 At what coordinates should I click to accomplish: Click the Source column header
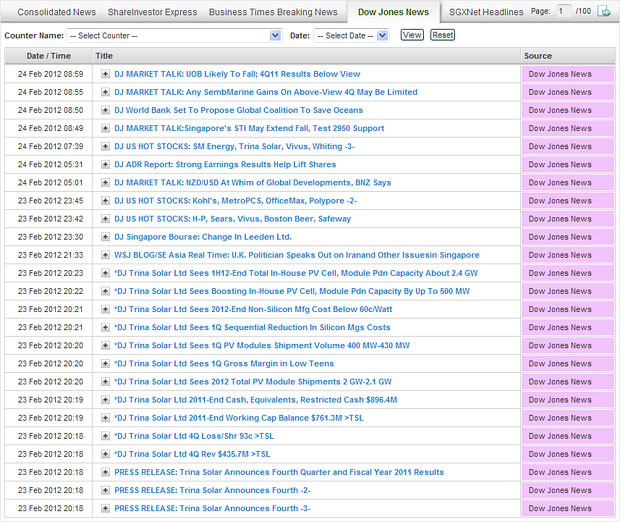click(x=568, y=56)
